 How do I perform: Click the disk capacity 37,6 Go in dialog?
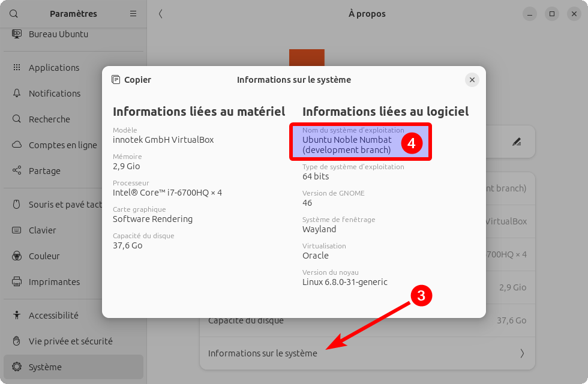coord(127,245)
